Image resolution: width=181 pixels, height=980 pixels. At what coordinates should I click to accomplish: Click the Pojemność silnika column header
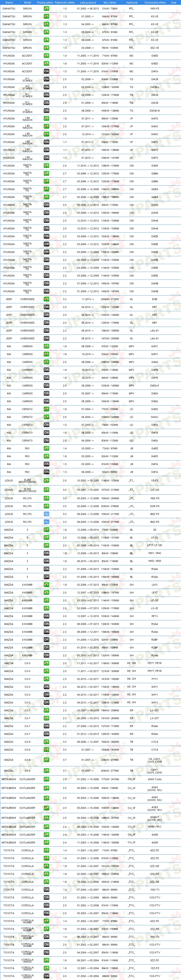click(64, 2)
